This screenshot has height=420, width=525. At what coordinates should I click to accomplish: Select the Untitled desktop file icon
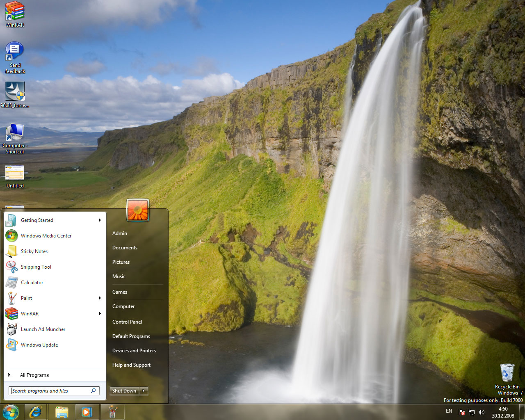(15, 173)
